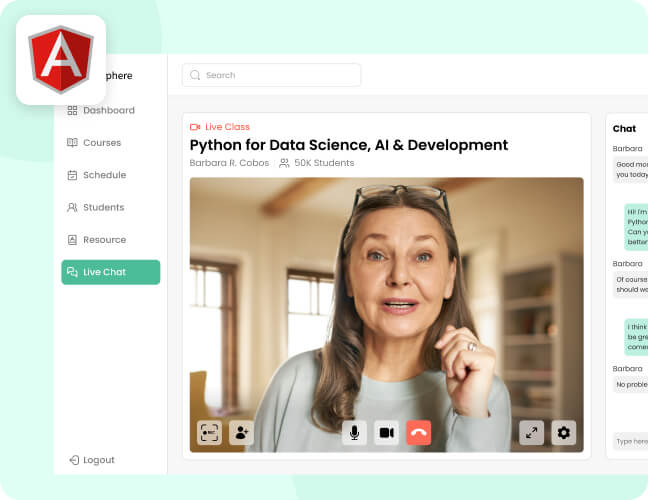Click the 50K Students text
Viewport: 648px width, 500px height.
324,163
